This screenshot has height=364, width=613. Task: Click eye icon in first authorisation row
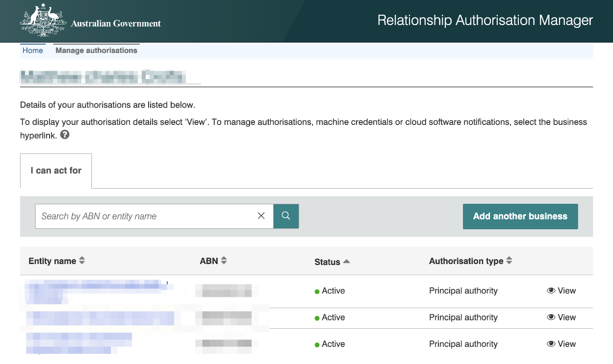pyautogui.click(x=551, y=291)
